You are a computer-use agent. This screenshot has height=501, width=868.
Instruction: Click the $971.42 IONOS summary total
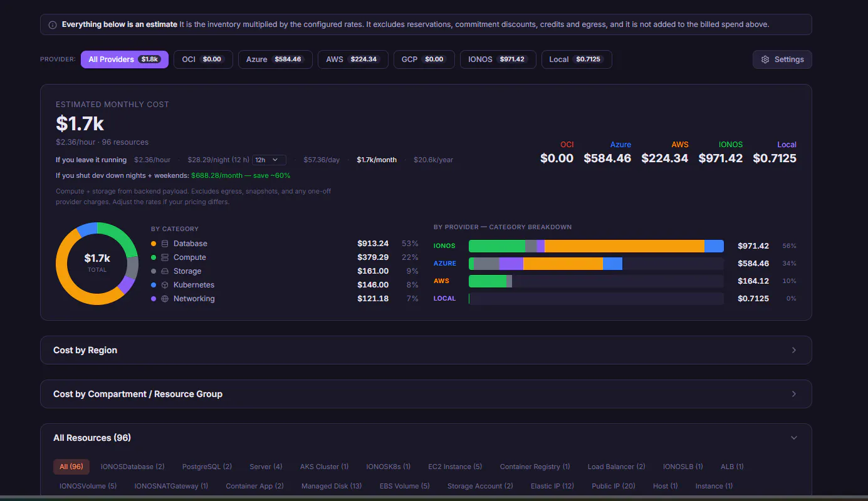(721, 158)
